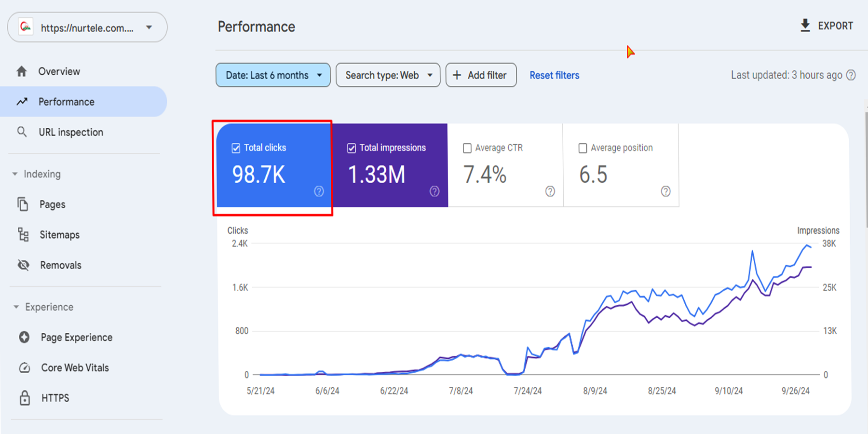Click help icon beside Last updated
868x434 pixels.
point(851,75)
